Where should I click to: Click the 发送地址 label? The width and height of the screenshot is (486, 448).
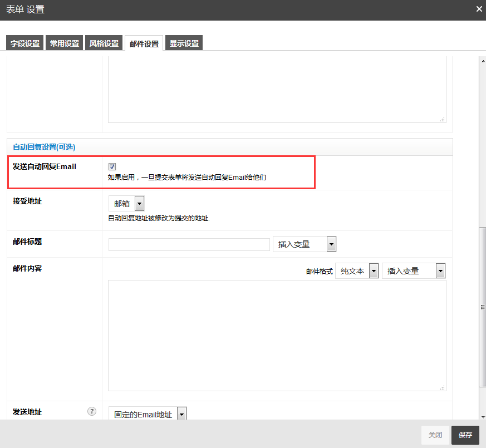point(27,412)
